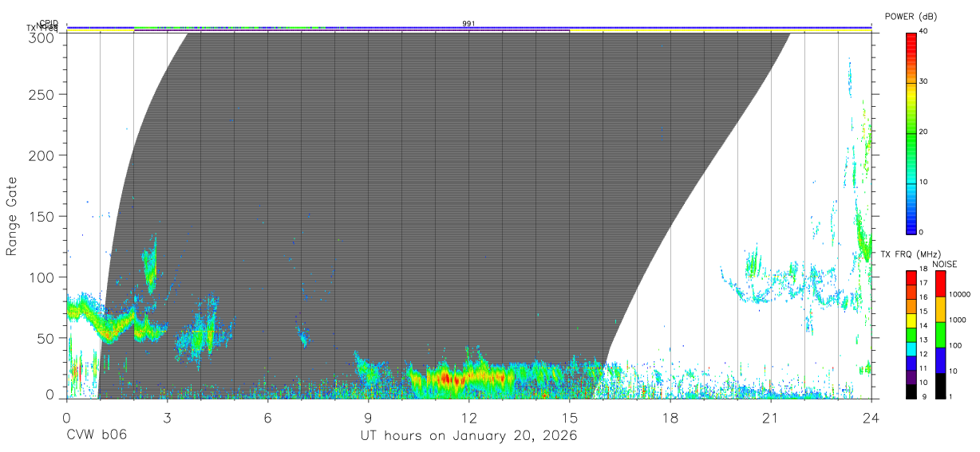Click the 17 tick label on TX FRQ

click(x=923, y=283)
